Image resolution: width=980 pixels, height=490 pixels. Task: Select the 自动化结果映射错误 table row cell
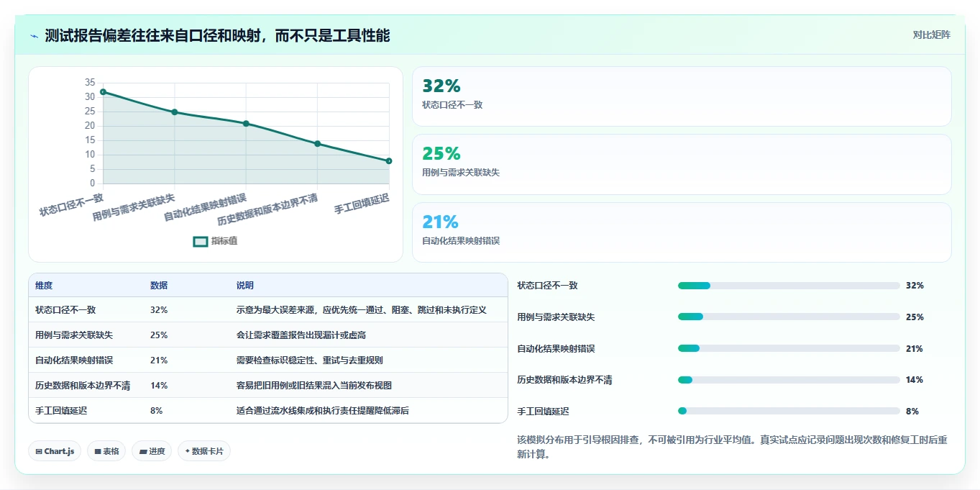74,360
